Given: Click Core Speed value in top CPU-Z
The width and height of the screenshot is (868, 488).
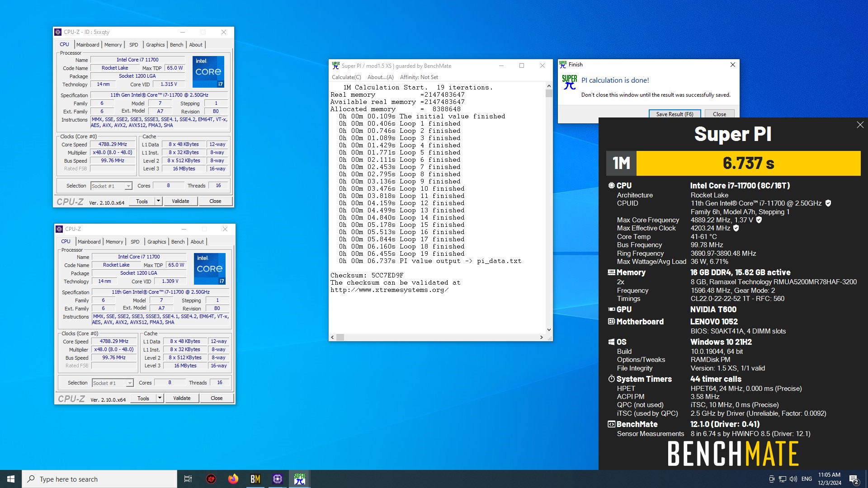Looking at the screenshot, I should pyautogui.click(x=113, y=145).
